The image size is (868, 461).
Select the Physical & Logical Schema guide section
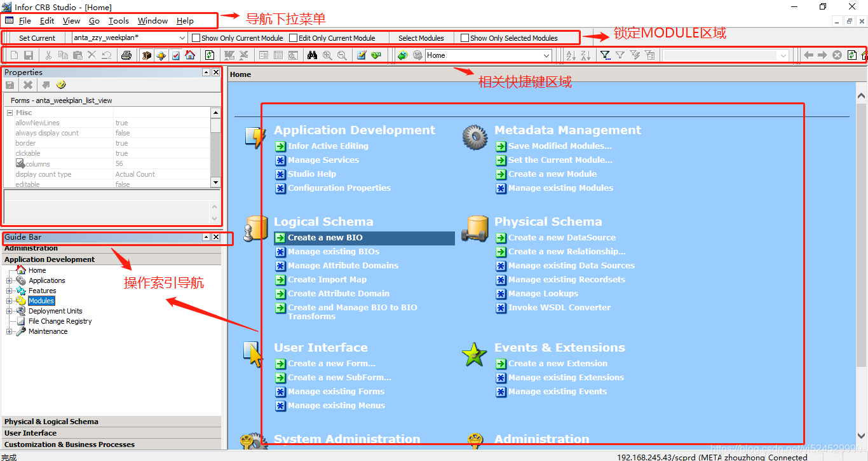tap(111, 422)
